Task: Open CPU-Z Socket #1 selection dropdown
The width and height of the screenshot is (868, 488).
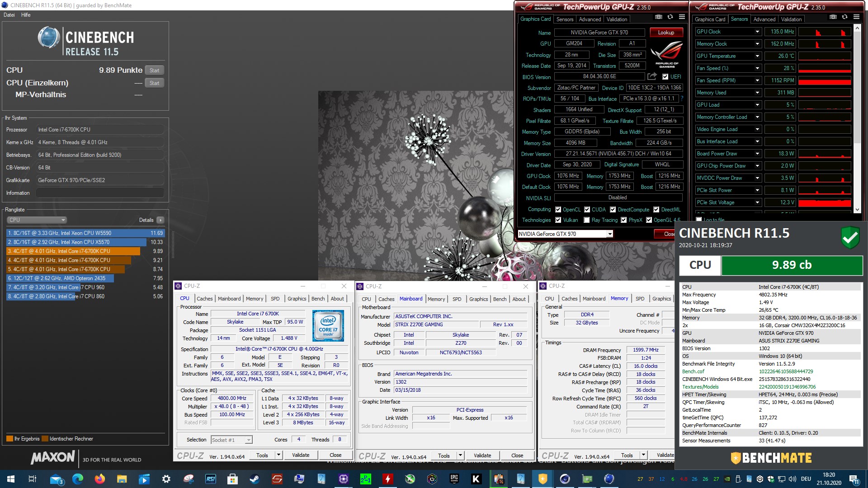Action: pos(231,440)
